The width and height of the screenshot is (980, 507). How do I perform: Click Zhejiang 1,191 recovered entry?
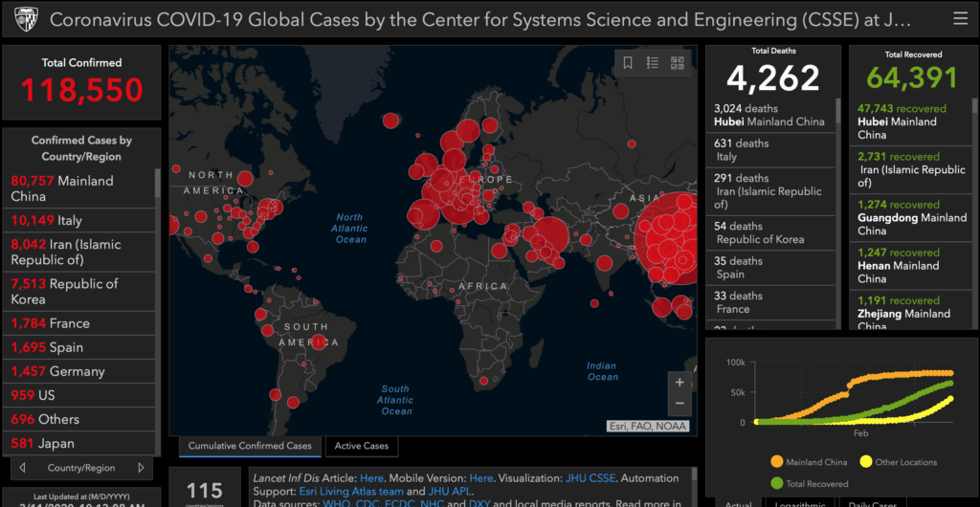pos(910,311)
